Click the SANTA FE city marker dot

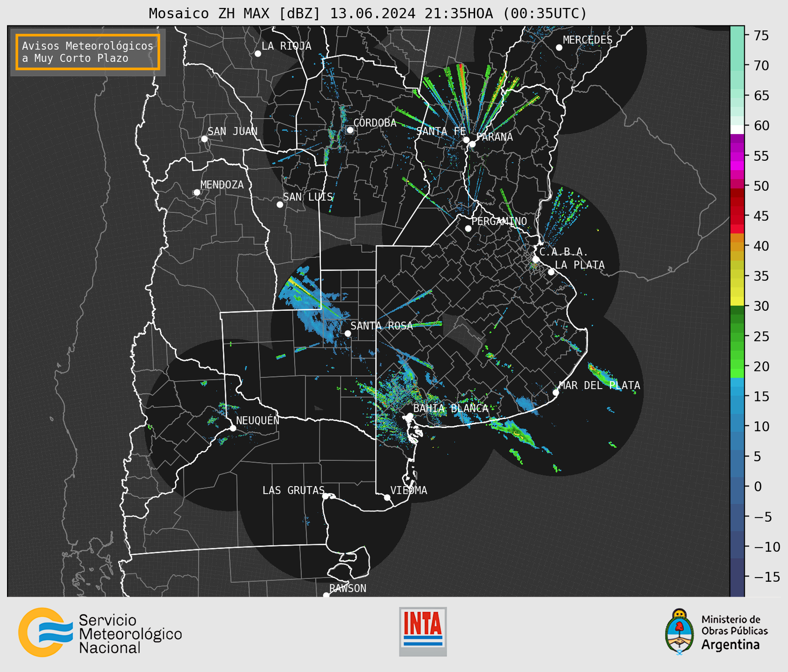click(x=466, y=140)
